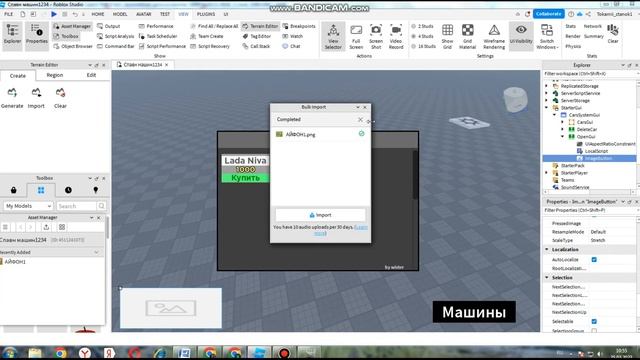Toggle Network stats display
Viewport: 640px width, 360px height.
click(593, 26)
